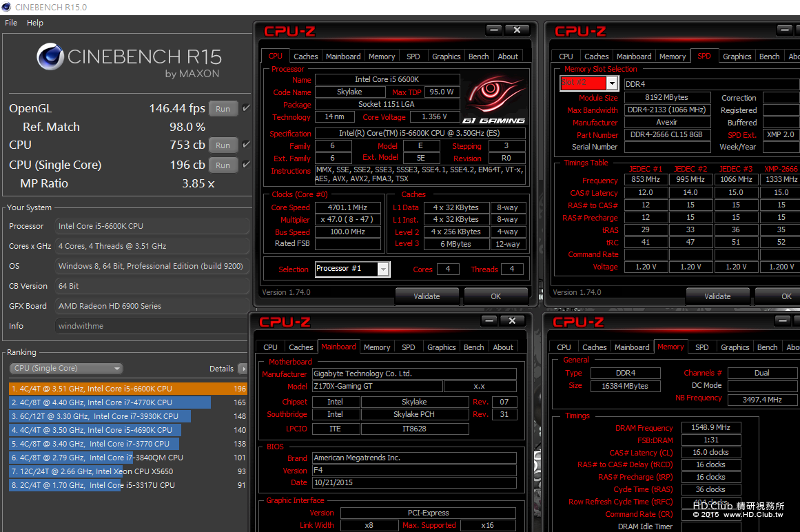
Task: Click the Core Voltage value 1.356 V
Action: pyautogui.click(x=434, y=116)
